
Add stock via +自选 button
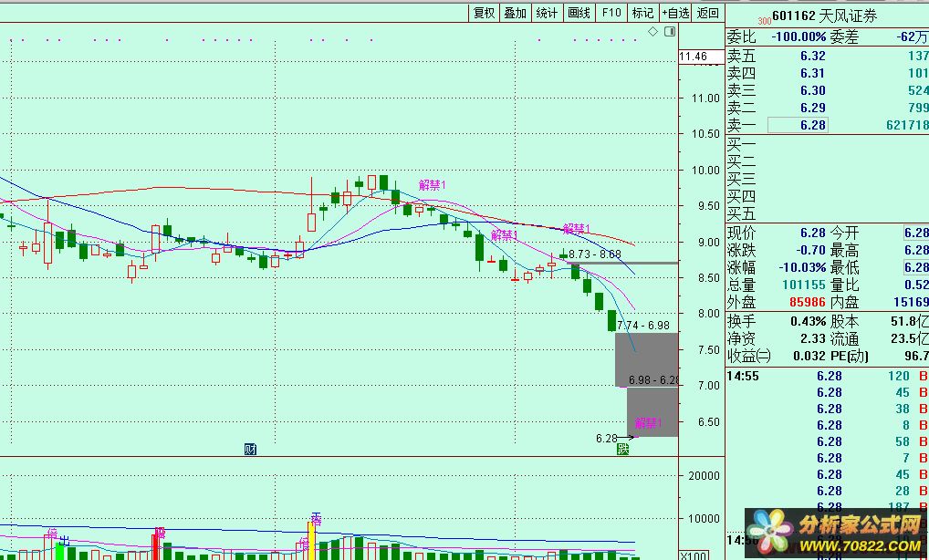675,13
